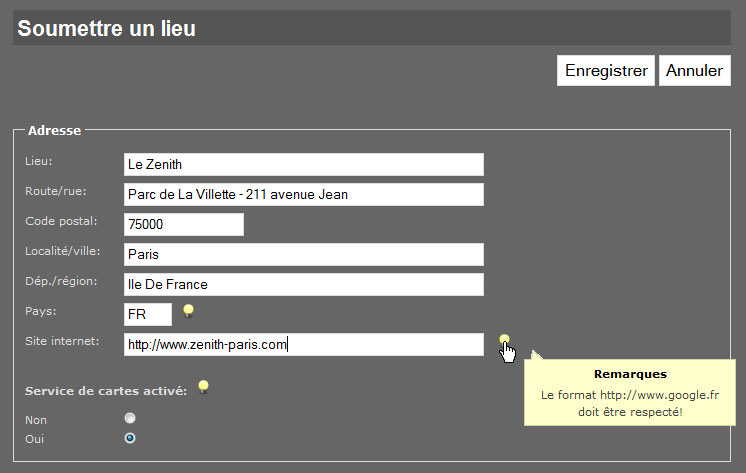The image size is (746, 473).
Task: Click the Remarques tooltip box
Action: click(630, 393)
